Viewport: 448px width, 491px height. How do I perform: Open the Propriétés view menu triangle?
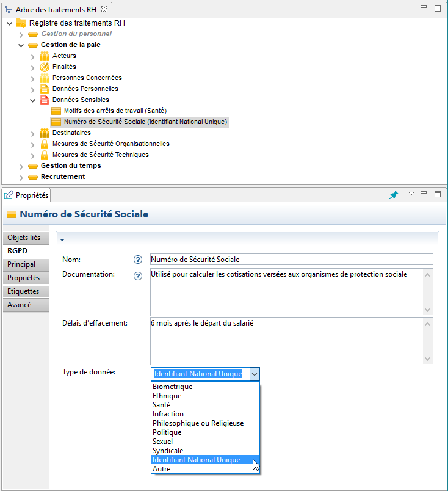point(411,194)
